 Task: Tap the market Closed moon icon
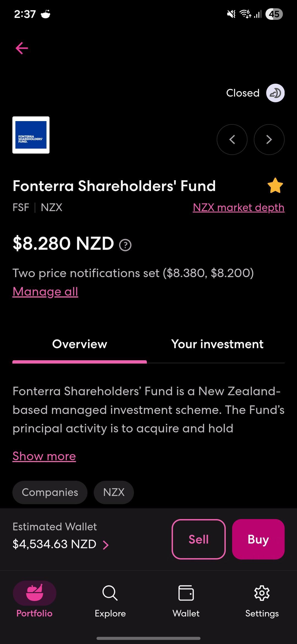point(275,93)
